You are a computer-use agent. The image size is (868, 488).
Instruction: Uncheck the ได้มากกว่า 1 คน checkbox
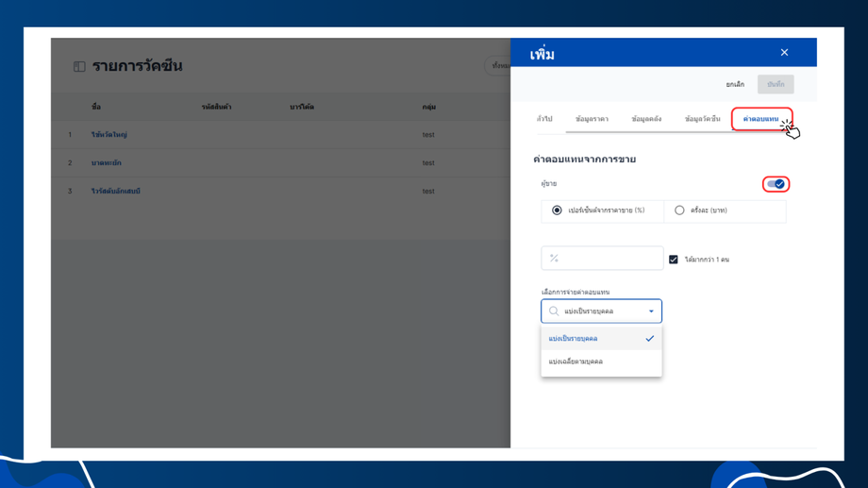coord(673,260)
